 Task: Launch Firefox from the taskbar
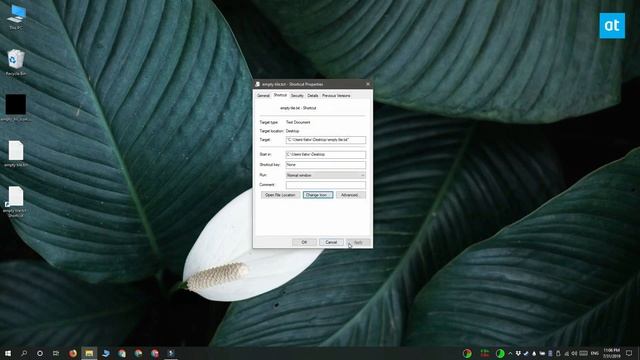tap(73, 353)
